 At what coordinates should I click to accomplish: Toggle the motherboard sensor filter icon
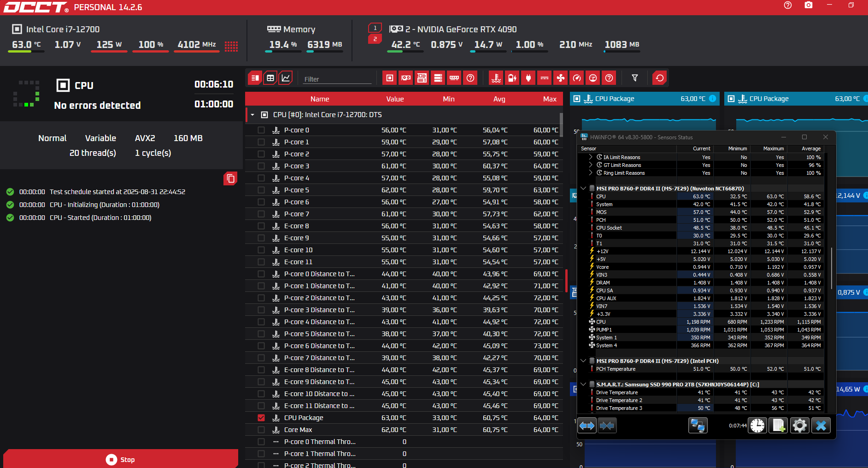click(x=422, y=78)
